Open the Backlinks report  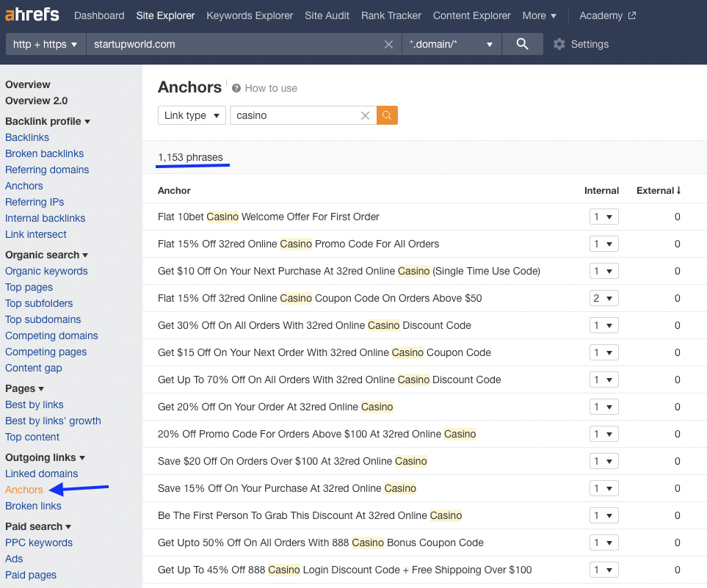point(27,137)
